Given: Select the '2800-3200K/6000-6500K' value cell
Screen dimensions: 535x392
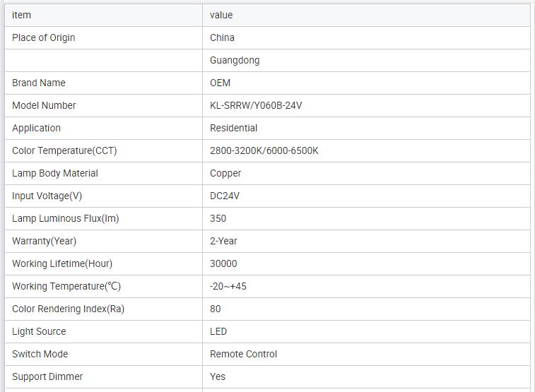Looking at the screenshot, I should pos(264,150).
